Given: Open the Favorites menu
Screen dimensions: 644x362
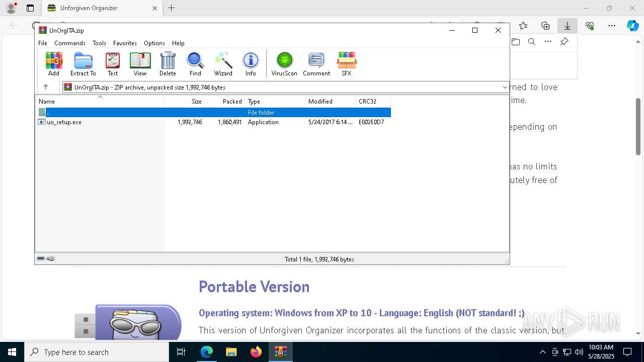Looking at the screenshot, I should pos(125,43).
